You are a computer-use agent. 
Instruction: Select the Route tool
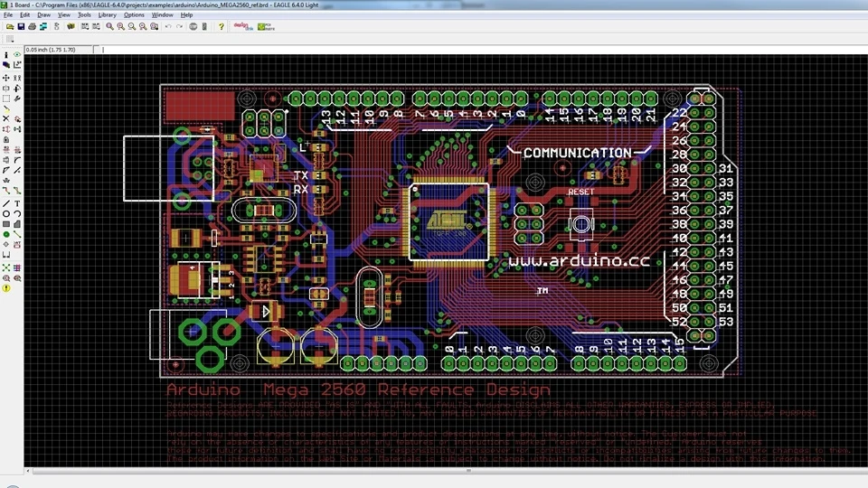coord(6,191)
